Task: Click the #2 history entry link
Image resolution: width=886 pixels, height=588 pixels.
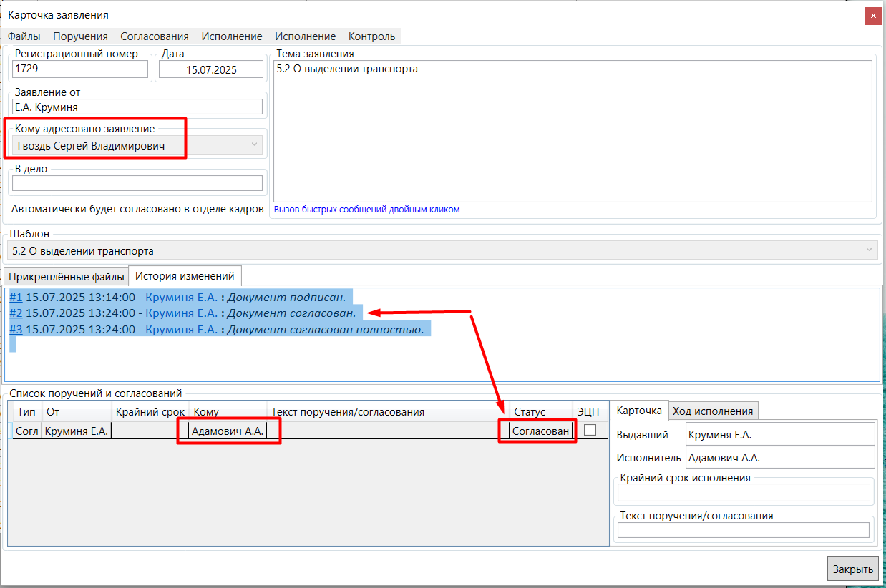Action: tap(16, 313)
